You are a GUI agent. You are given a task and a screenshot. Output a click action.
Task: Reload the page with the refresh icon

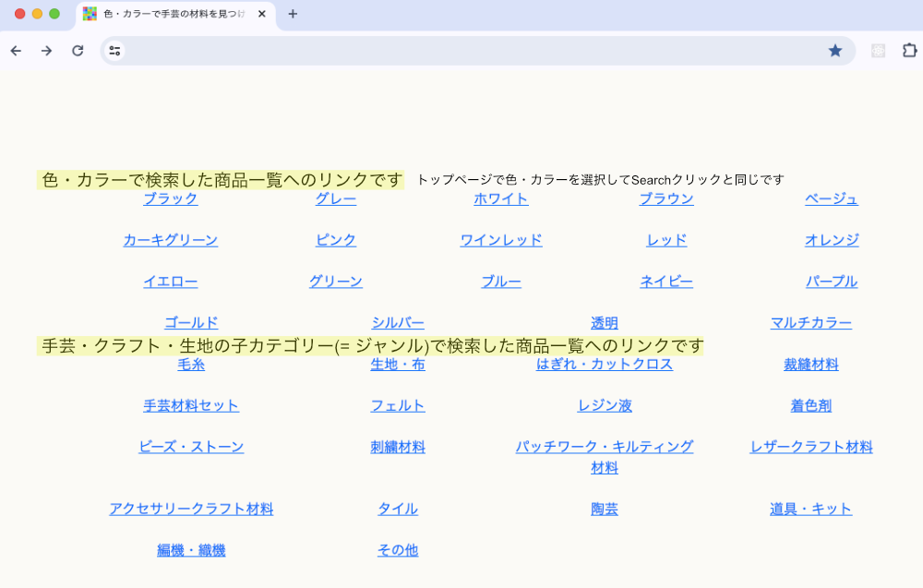pyautogui.click(x=78, y=51)
